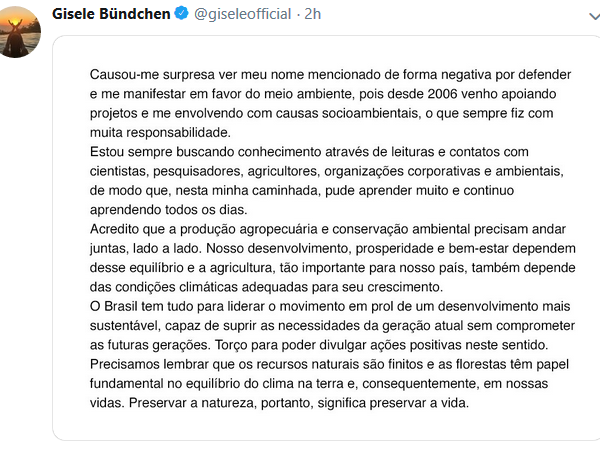This screenshot has width=600, height=453.
Task: Open the tweet via the 2h timestamp
Action: point(313,14)
